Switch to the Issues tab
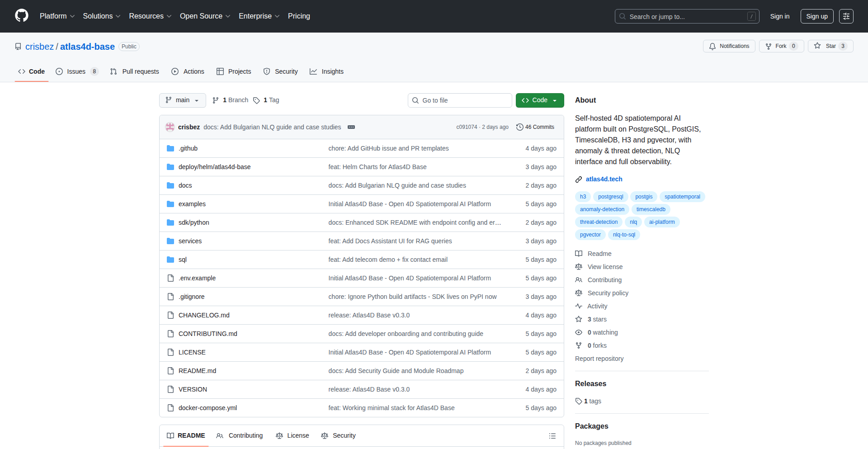This screenshot has width=868, height=449. point(77,71)
